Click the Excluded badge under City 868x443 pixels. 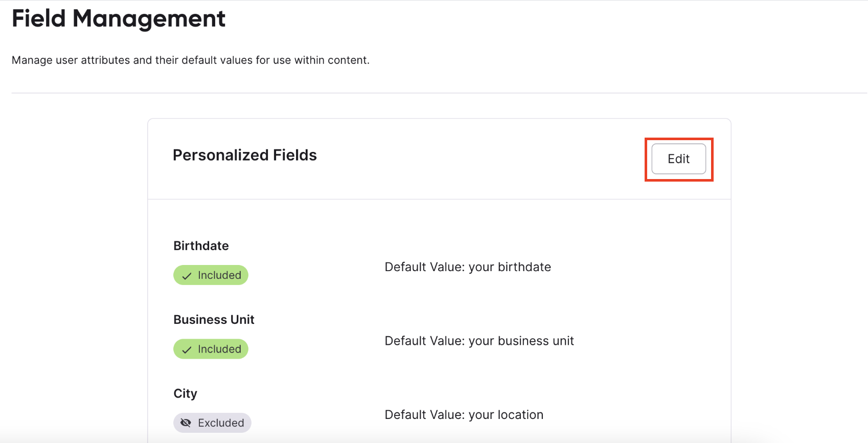pyautogui.click(x=212, y=423)
